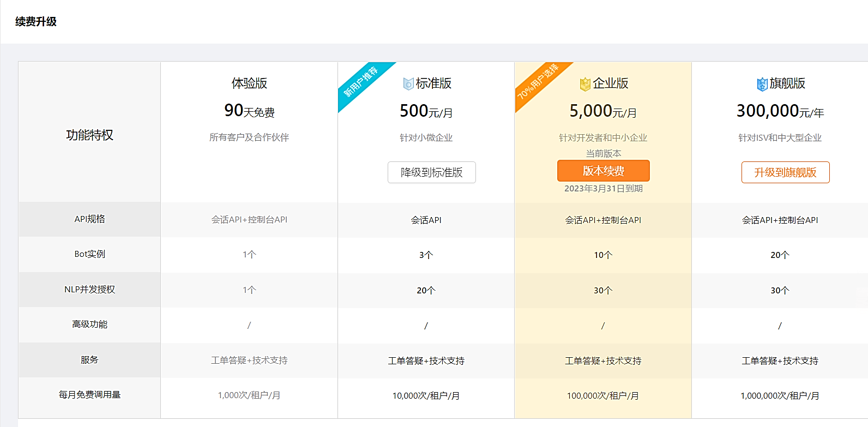The width and height of the screenshot is (868, 427).
Task: Click the 10个 Bot实例 cell
Action: pyautogui.click(x=603, y=255)
